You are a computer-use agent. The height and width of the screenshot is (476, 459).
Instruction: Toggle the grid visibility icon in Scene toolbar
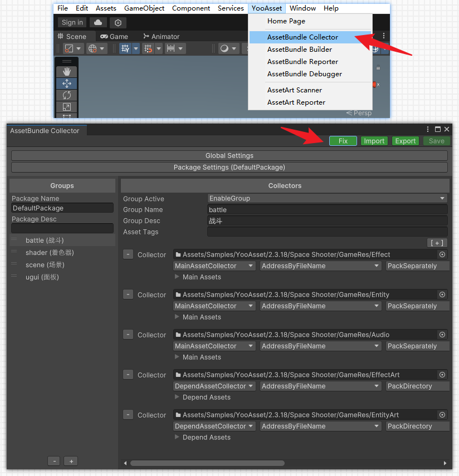coord(125,48)
